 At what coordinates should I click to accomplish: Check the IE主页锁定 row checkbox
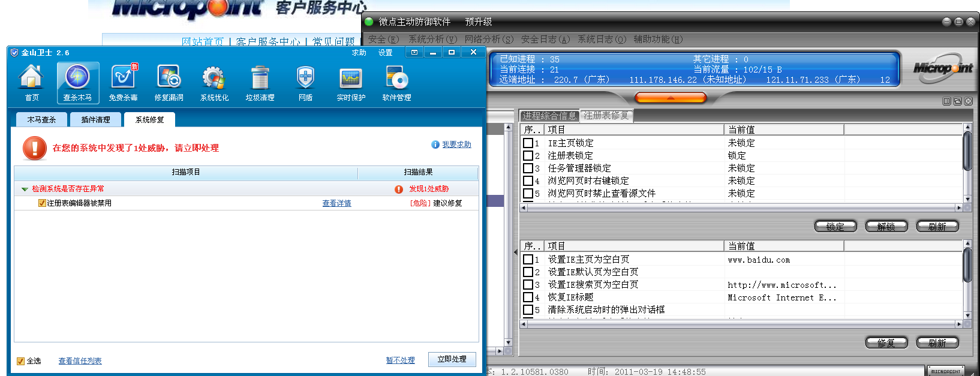pyautogui.click(x=528, y=143)
